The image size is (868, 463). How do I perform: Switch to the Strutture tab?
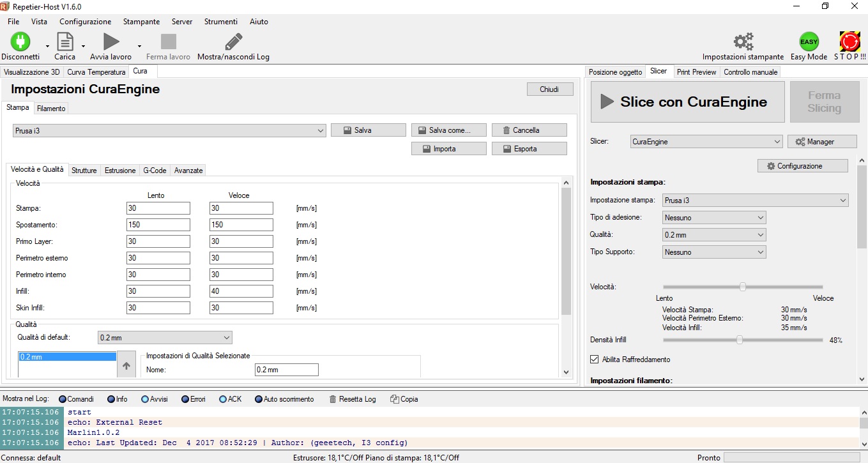point(84,171)
